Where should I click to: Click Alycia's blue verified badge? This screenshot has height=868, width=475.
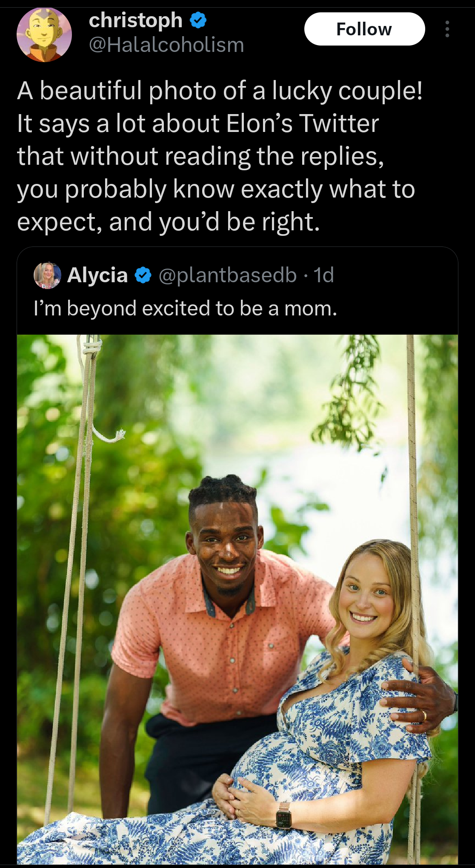click(143, 275)
